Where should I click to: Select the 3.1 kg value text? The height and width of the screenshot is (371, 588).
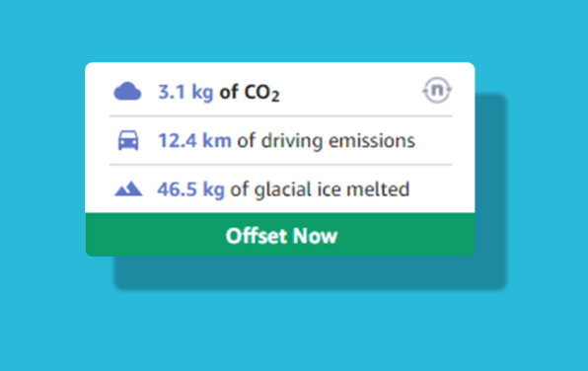point(185,92)
